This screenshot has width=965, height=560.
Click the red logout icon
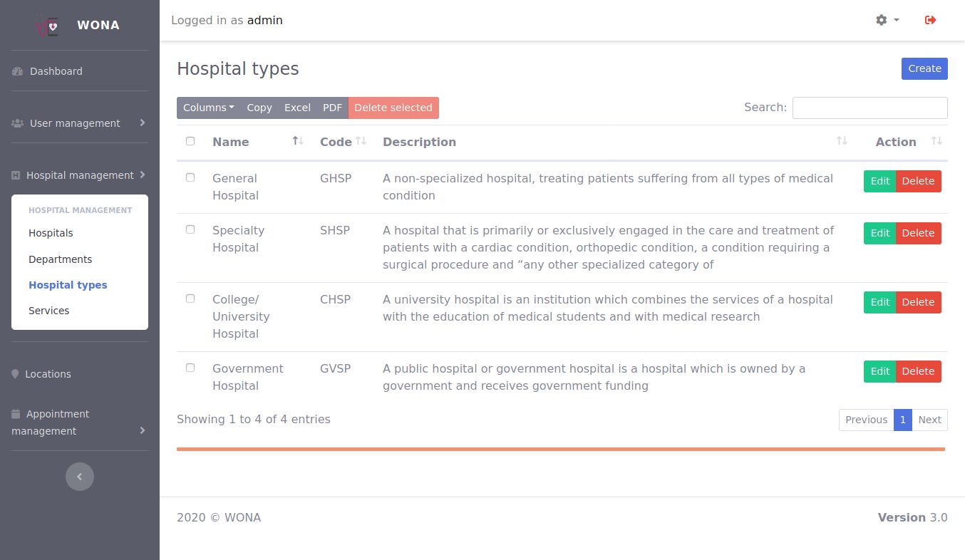930,20
